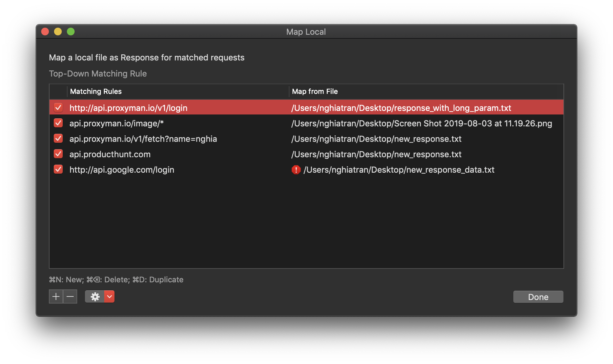Minimize the Map Local window
613x364 pixels.
click(58, 32)
